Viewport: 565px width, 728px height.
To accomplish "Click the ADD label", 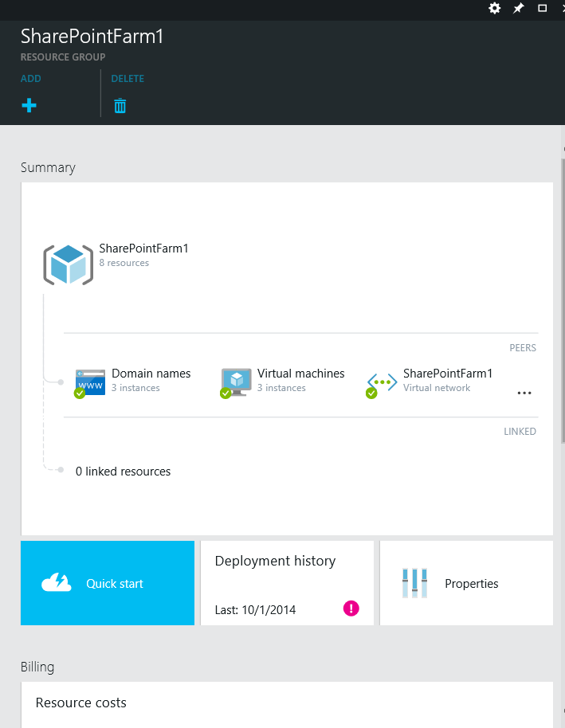I will click(x=30, y=79).
